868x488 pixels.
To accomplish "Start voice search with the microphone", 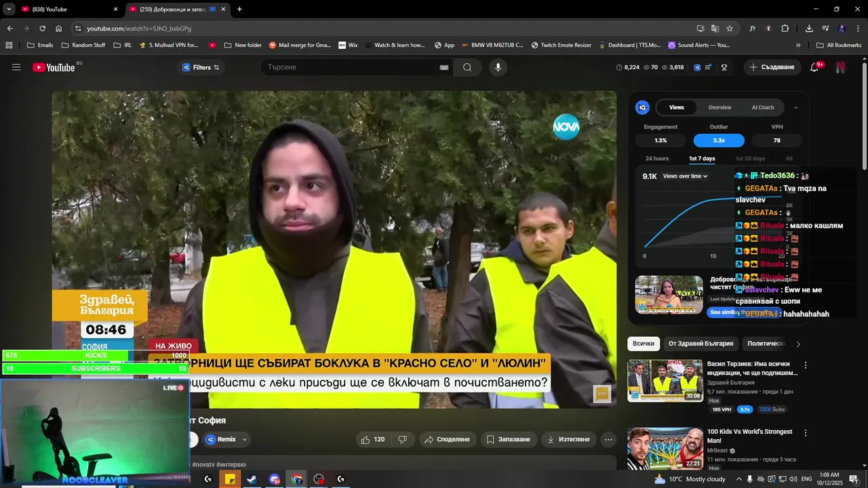I will pyautogui.click(x=498, y=67).
